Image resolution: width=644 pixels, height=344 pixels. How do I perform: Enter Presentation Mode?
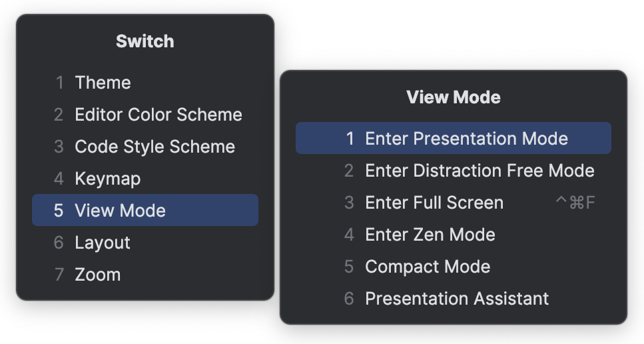click(466, 139)
